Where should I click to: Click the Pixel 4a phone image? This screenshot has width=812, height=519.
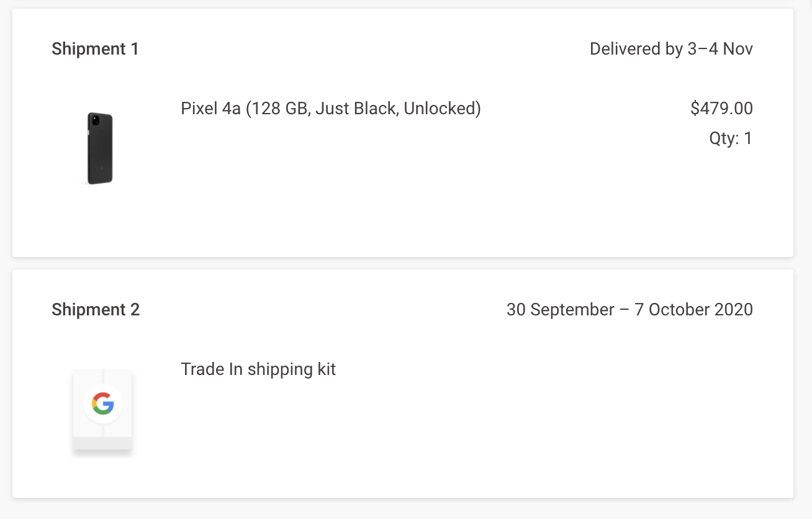pyautogui.click(x=100, y=148)
